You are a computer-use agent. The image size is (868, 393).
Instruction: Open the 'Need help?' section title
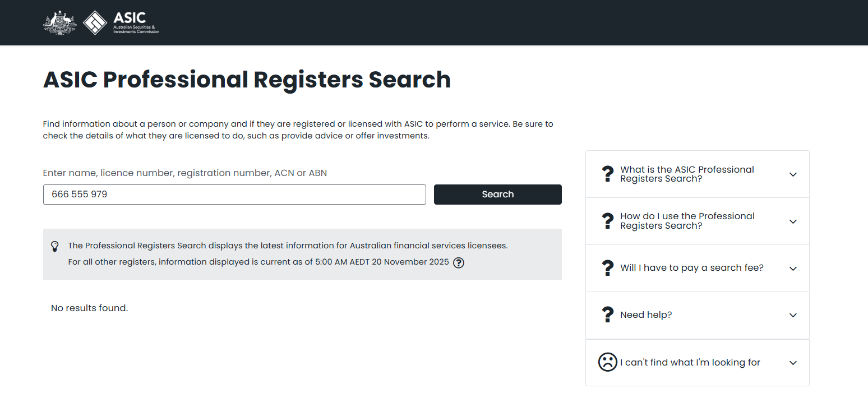point(646,315)
